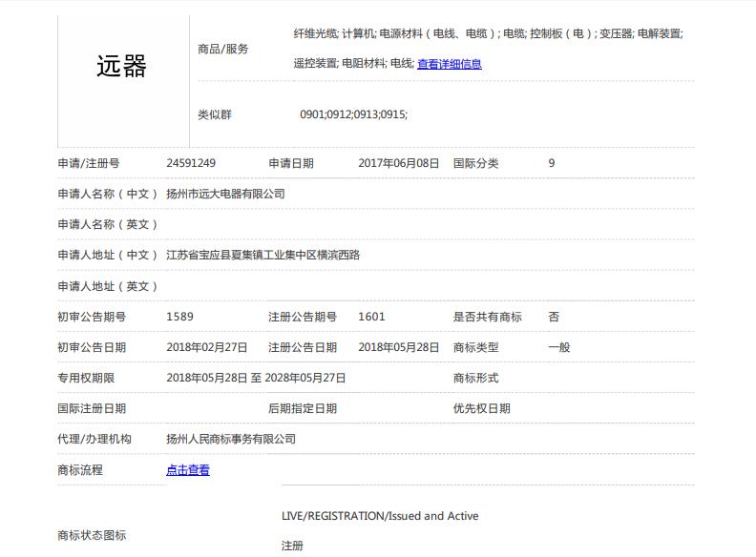Click the 商品/服务 label
This screenshot has width=756, height=557.
point(222,50)
